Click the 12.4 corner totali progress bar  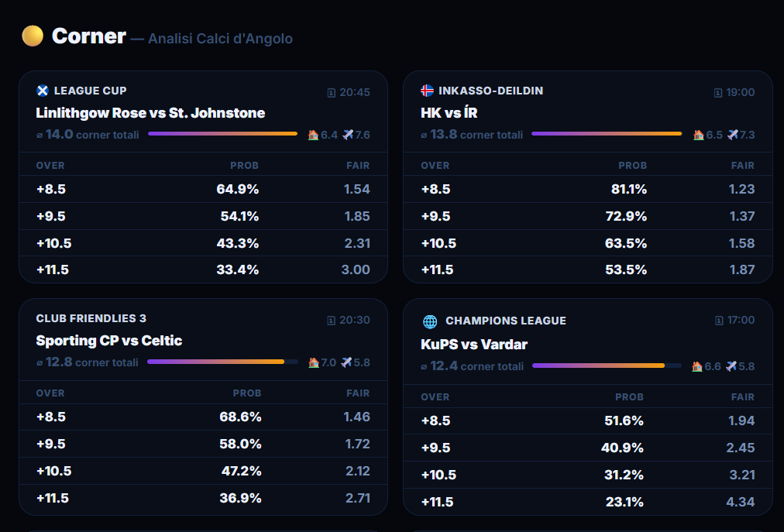tap(607, 366)
